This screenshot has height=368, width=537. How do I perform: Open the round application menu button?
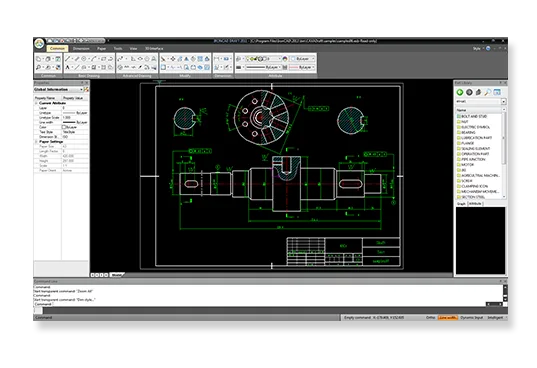[x=39, y=43]
